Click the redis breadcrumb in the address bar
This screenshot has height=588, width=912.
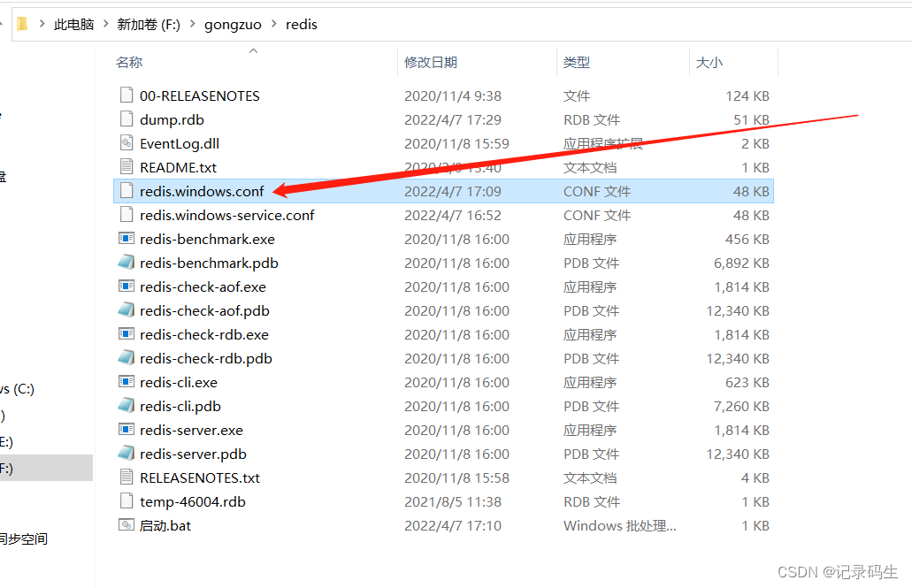pyautogui.click(x=302, y=25)
